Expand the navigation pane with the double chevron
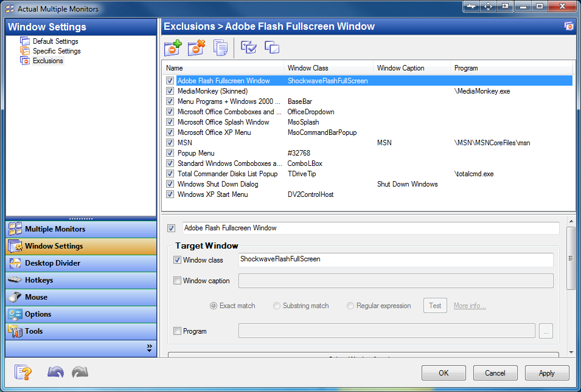Image resolution: width=581 pixels, height=392 pixels. point(149,348)
